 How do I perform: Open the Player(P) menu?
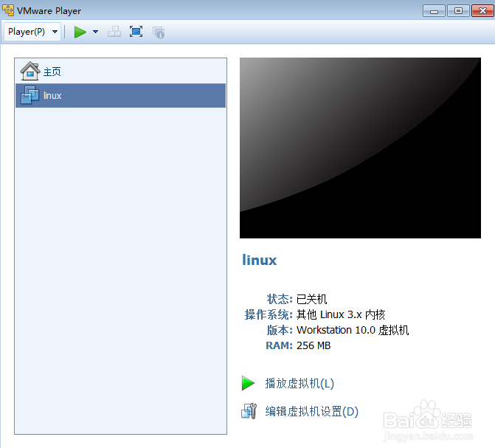click(x=32, y=32)
